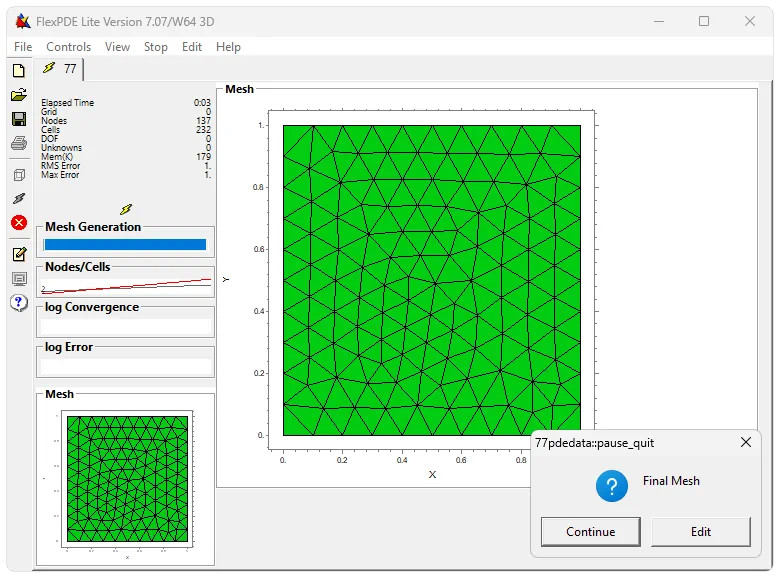This screenshot has width=781, height=577.
Task: Print with the printer toolbar icon
Action: tap(18, 143)
